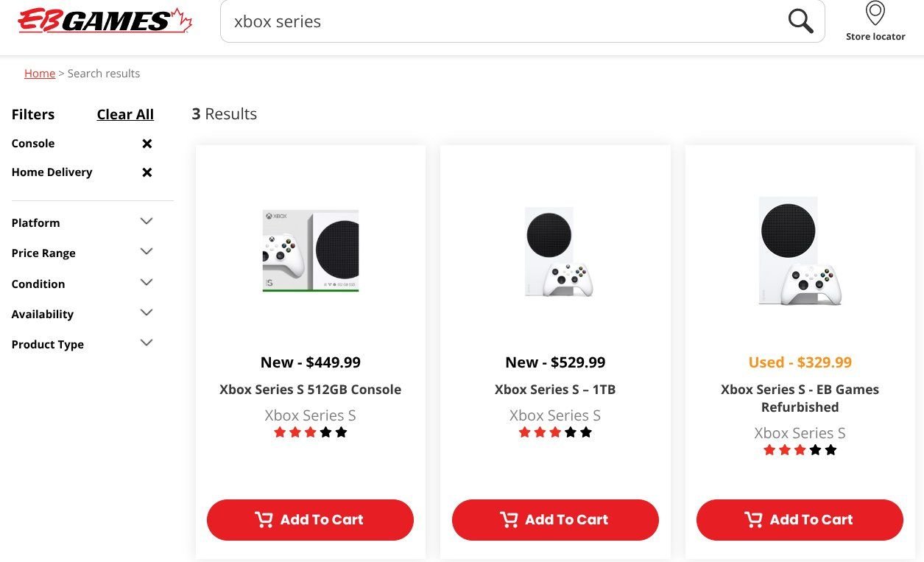
Task: Remove the Home Delivery filter
Action: 147,172
